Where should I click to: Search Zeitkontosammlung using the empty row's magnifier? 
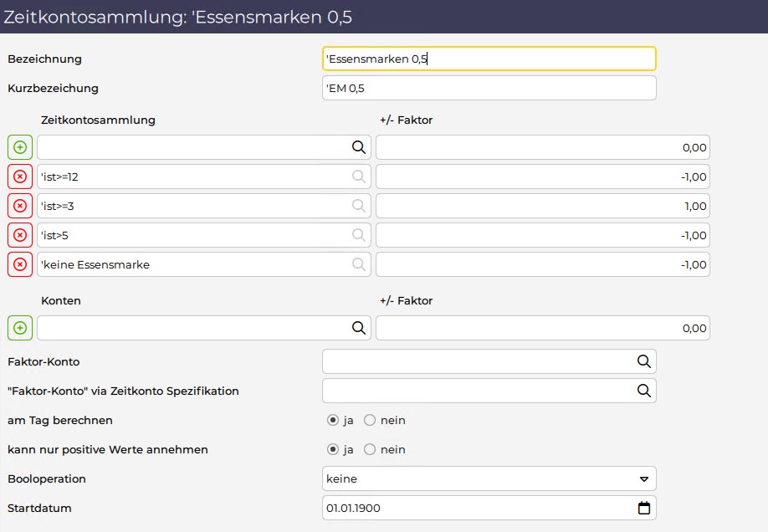[x=359, y=147]
